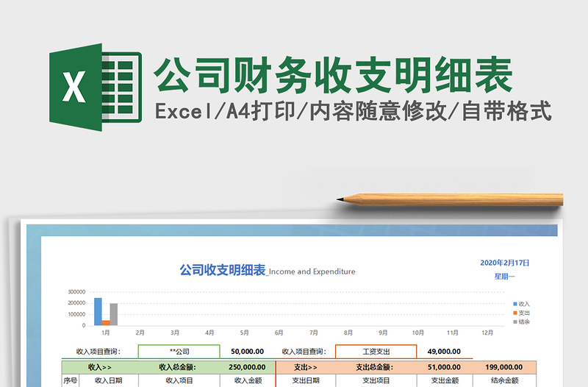Click the 300000 axis value
The height and width of the screenshot is (387, 588).
[x=76, y=291]
